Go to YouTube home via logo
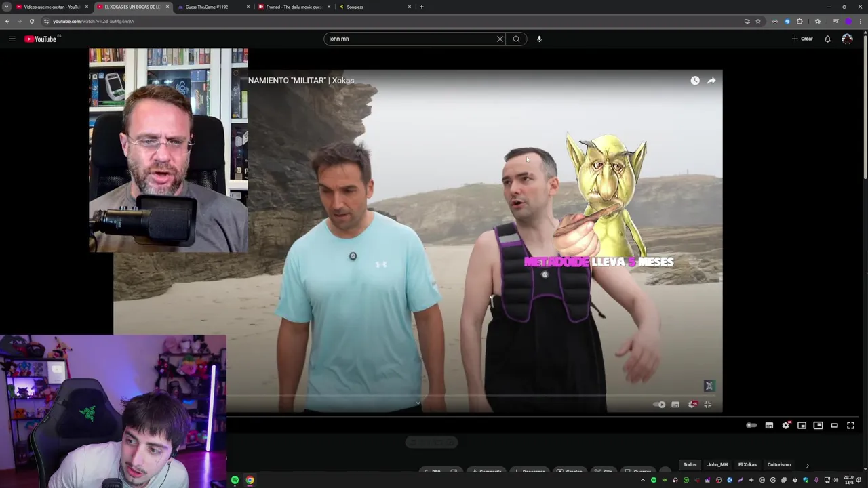This screenshot has width=868, height=488. point(43,39)
